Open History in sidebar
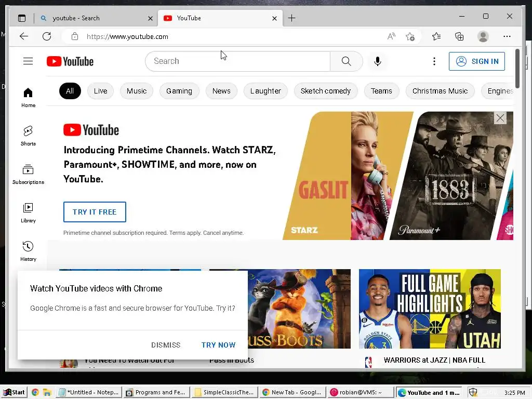The image size is (532, 399). pyautogui.click(x=28, y=251)
